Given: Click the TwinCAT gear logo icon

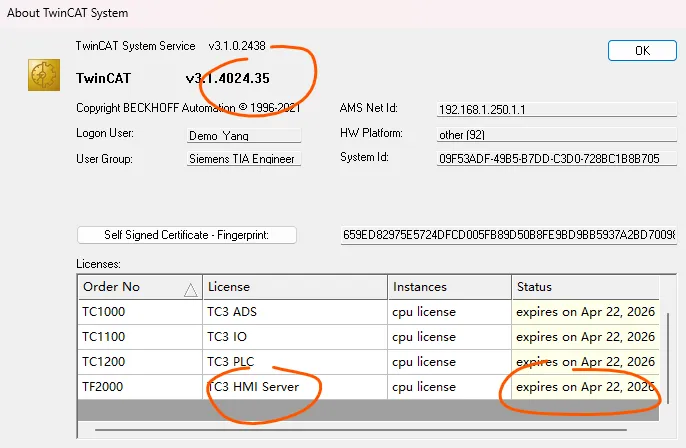Looking at the screenshot, I should (44, 75).
